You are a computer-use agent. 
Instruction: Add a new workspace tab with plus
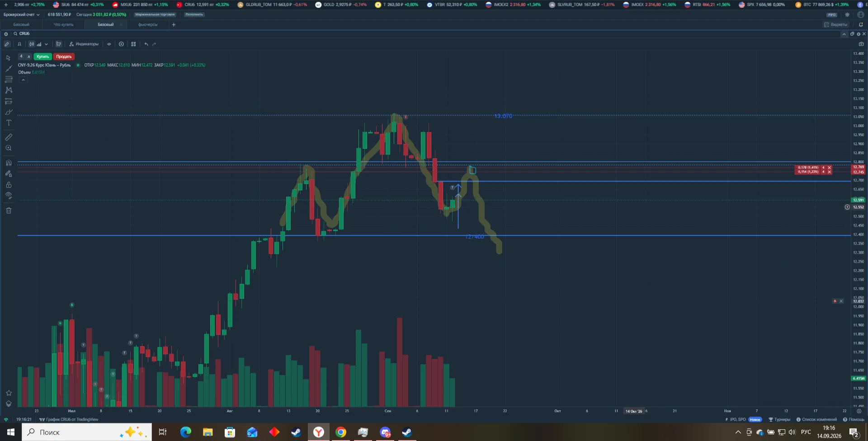(x=174, y=25)
